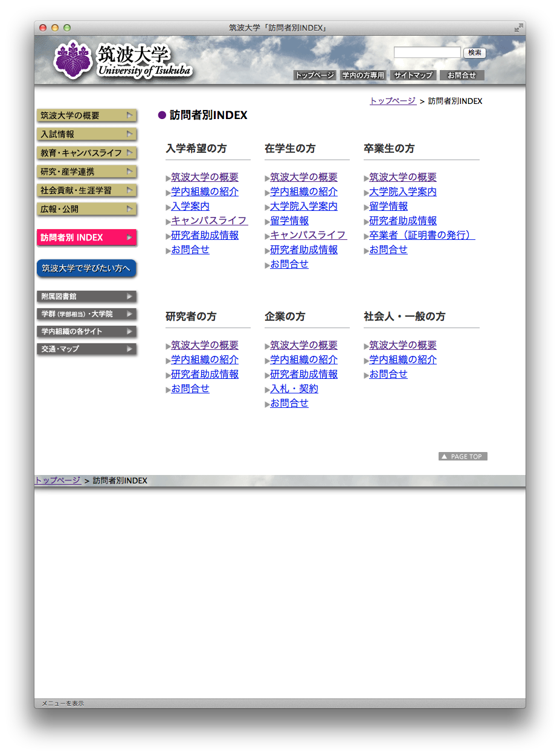This screenshot has height=756, width=560.
Task: Open 教育・キャンパスライフ sidebar menu
Action: 86,153
